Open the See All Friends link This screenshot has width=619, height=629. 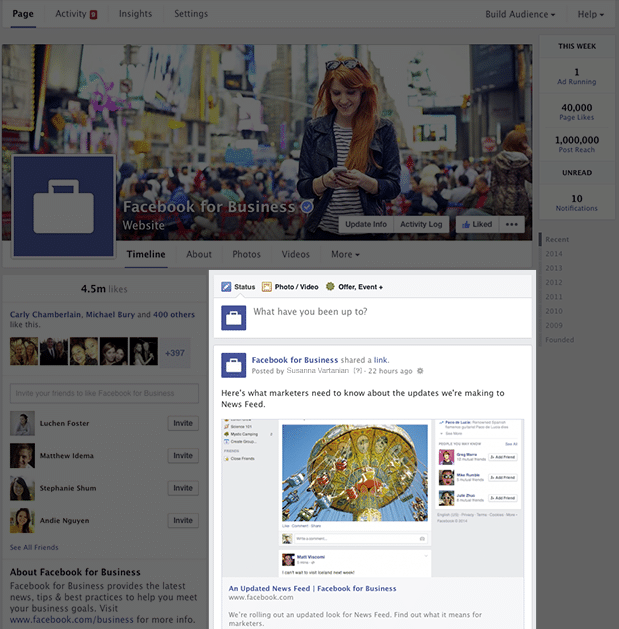tap(34, 548)
